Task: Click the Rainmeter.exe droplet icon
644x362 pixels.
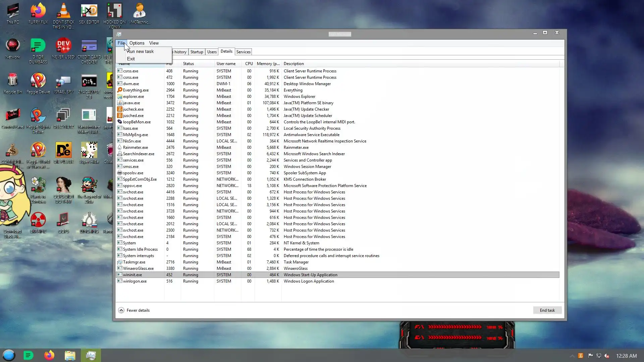Action: click(119, 147)
